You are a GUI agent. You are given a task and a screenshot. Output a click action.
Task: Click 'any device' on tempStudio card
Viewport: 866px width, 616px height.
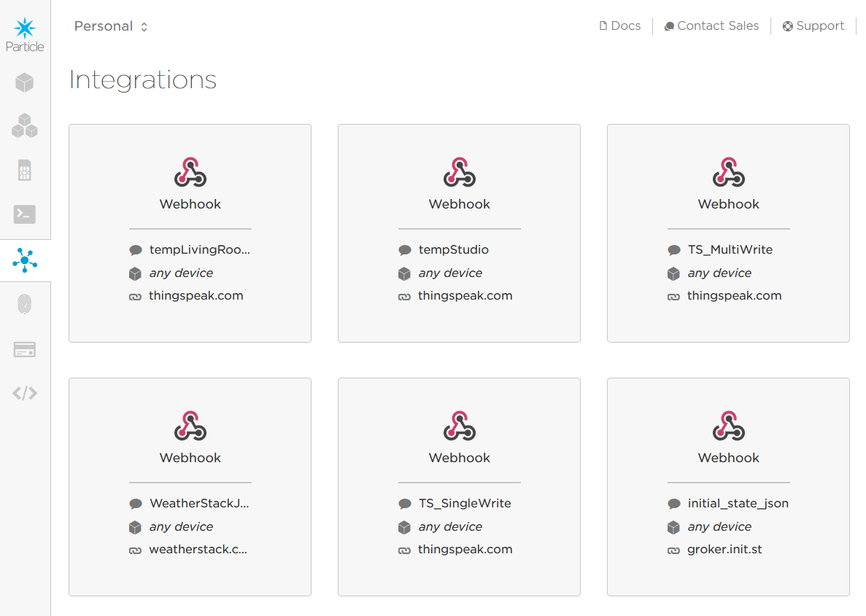(x=450, y=273)
